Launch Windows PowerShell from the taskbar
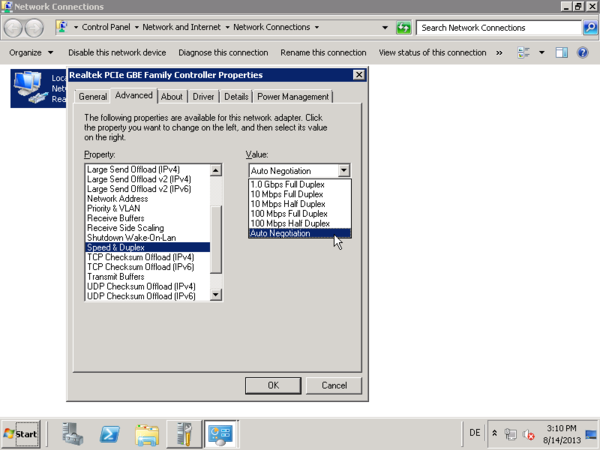The image size is (600, 450). [x=110, y=434]
